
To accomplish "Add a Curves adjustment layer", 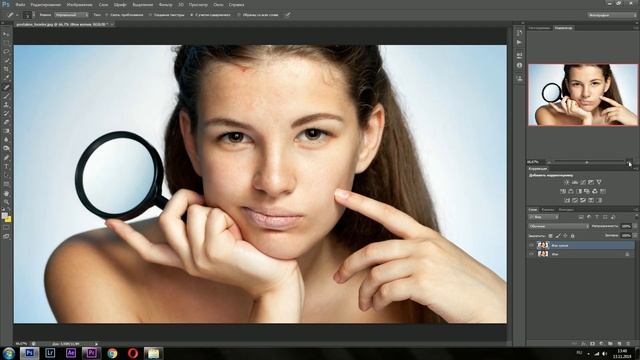I will (583, 182).
